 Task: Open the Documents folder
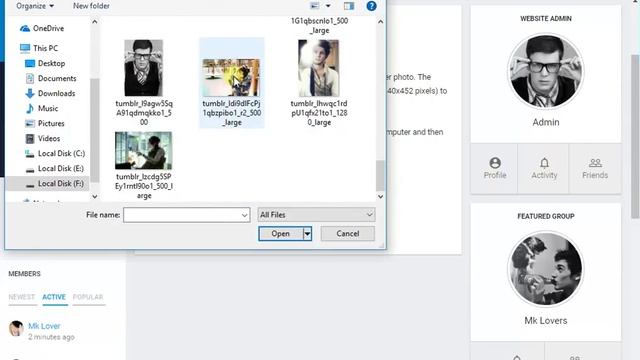57,78
